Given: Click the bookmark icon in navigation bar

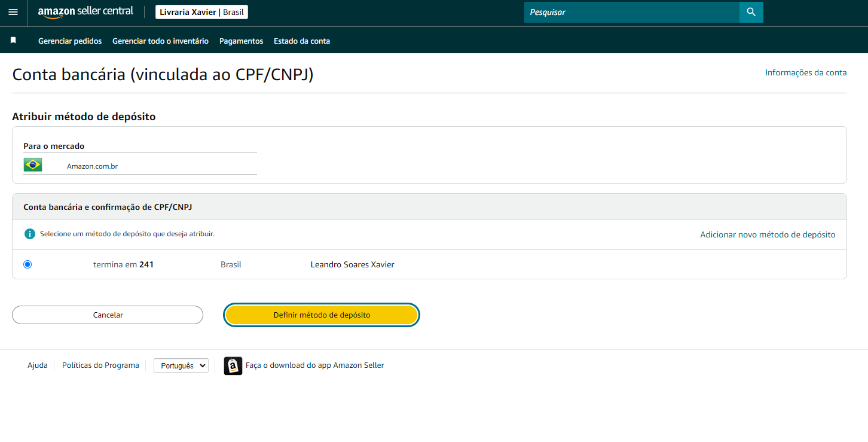Looking at the screenshot, I should click(13, 41).
